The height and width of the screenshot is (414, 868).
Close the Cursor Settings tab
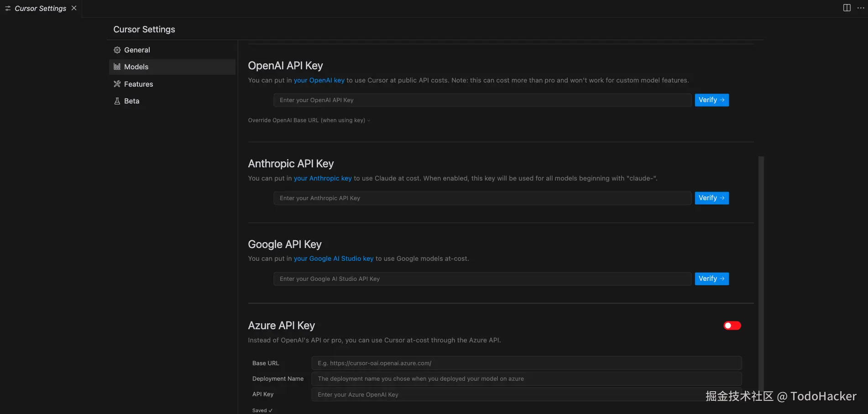(74, 8)
